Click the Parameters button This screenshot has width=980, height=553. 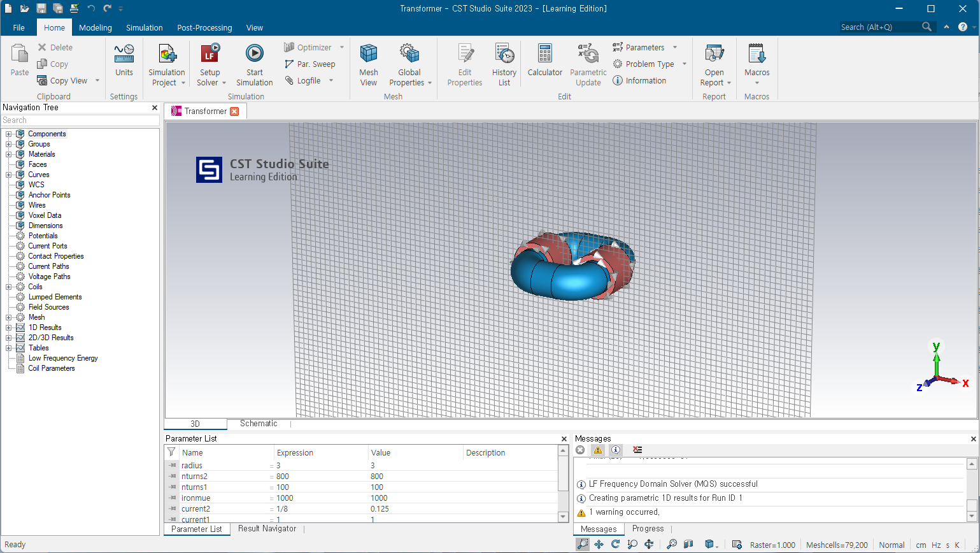(639, 48)
